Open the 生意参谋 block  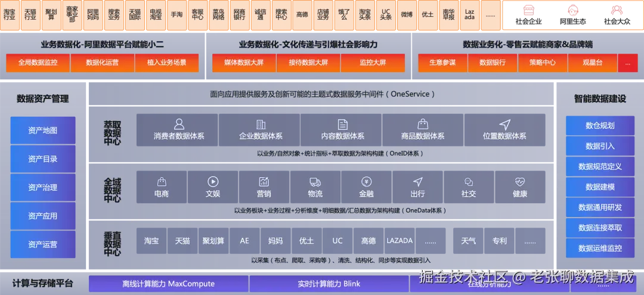pos(442,63)
